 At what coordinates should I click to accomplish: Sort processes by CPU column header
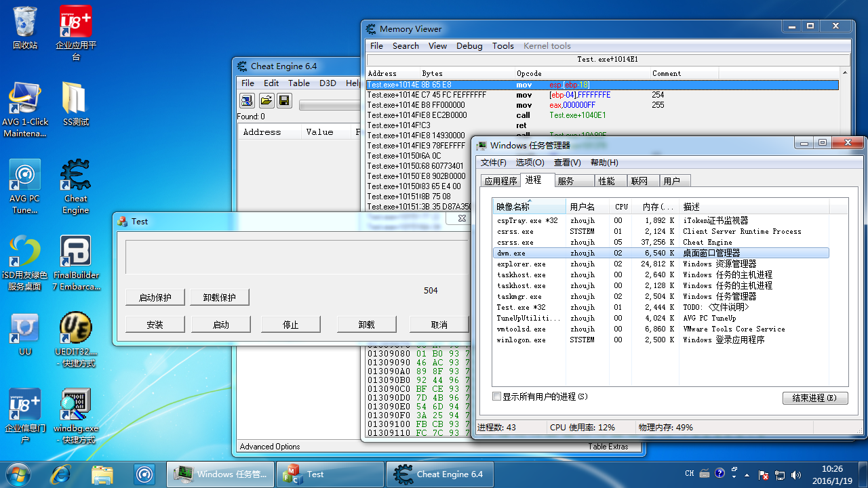point(622,207)
